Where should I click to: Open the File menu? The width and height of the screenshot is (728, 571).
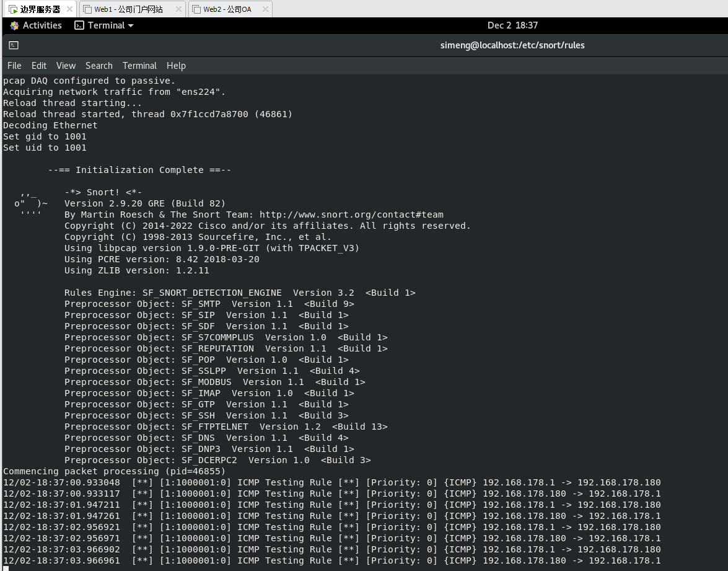click(x=14, y=66)
